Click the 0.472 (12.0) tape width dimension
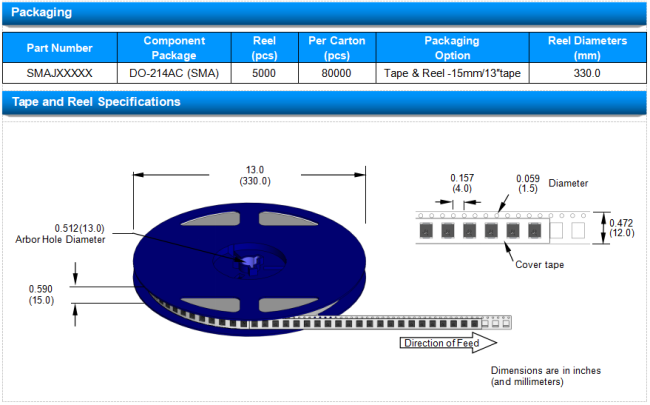The width and height of the screenshot is (650, 405). tap(623, 226)
